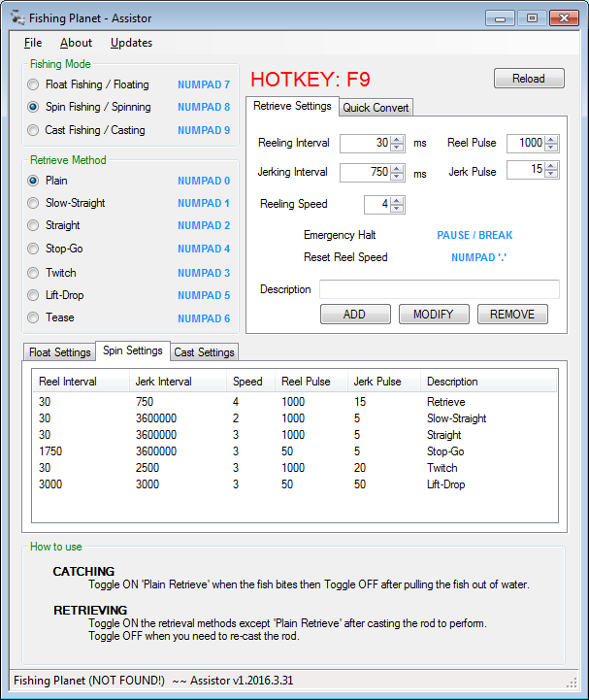The height and width of the screenshot is (700, 589).
Task: Click the Reel Pulse value field
Action: [526, 144]
